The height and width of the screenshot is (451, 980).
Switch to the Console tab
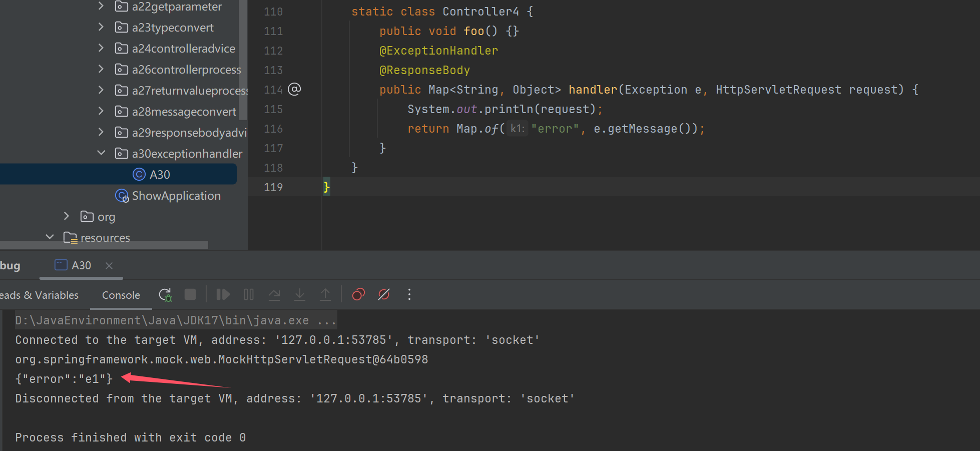coord(121,295)
